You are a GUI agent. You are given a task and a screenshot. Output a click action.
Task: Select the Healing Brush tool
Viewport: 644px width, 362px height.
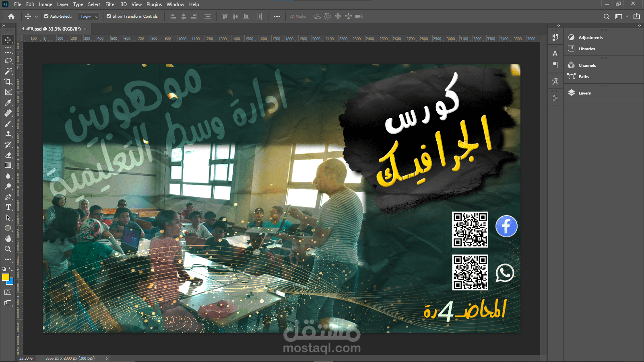(x=8, y=113)
